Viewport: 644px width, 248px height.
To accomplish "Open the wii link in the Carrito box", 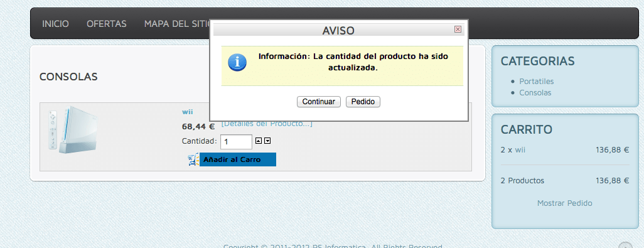I will tap(520, 150).
